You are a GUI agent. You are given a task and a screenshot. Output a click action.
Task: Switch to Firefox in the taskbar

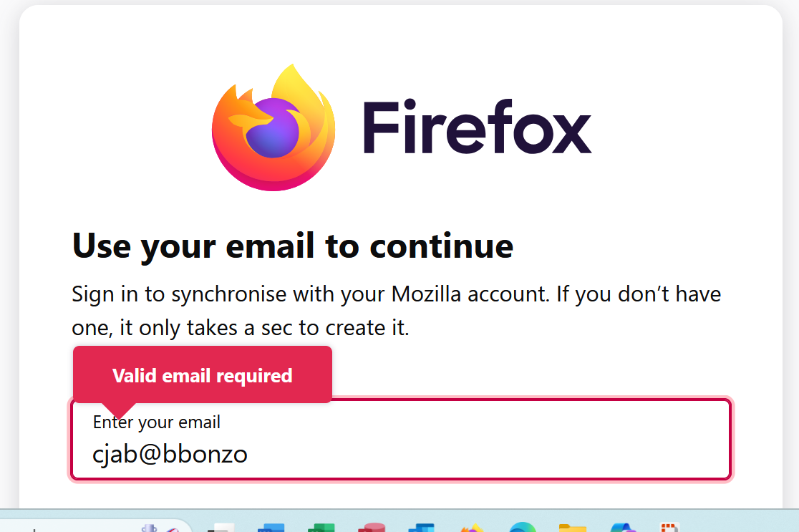pyautogui.click(x=472, y=528)
